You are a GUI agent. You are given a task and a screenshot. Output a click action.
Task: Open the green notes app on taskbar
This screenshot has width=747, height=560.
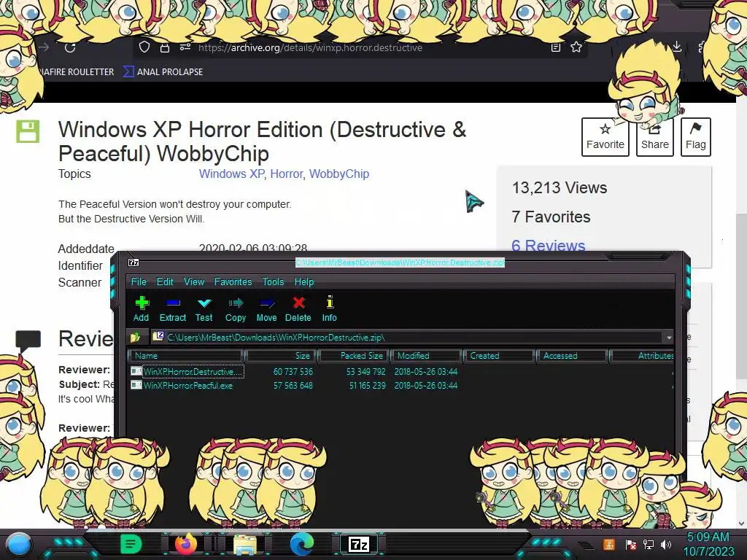point(131,544)
